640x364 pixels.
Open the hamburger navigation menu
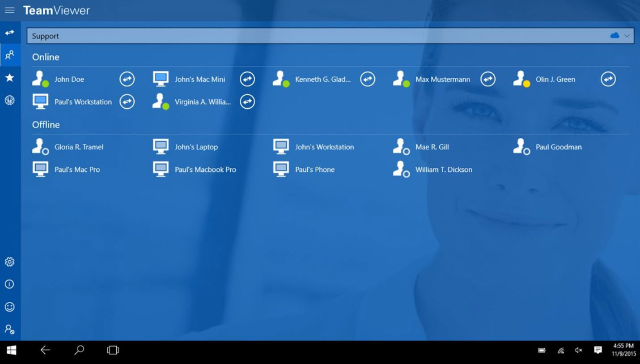pos(9,10)
